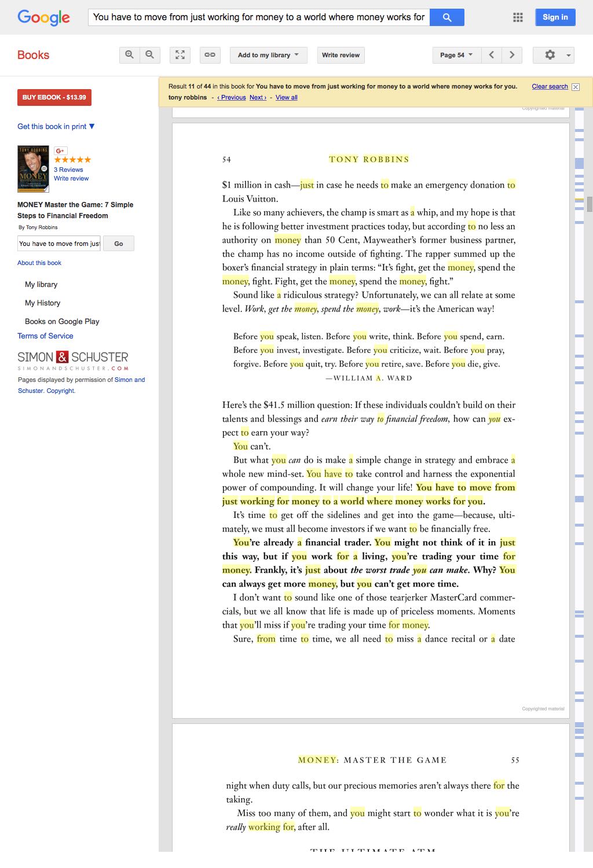Click the Simon & Schuster logo

point(73,361)
